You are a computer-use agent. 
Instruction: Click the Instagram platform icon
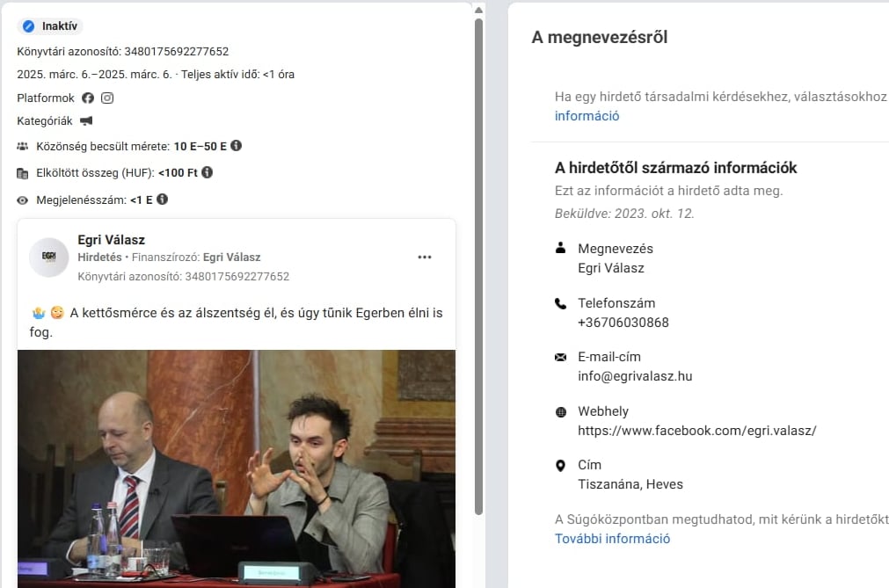[x=107, y=98]
